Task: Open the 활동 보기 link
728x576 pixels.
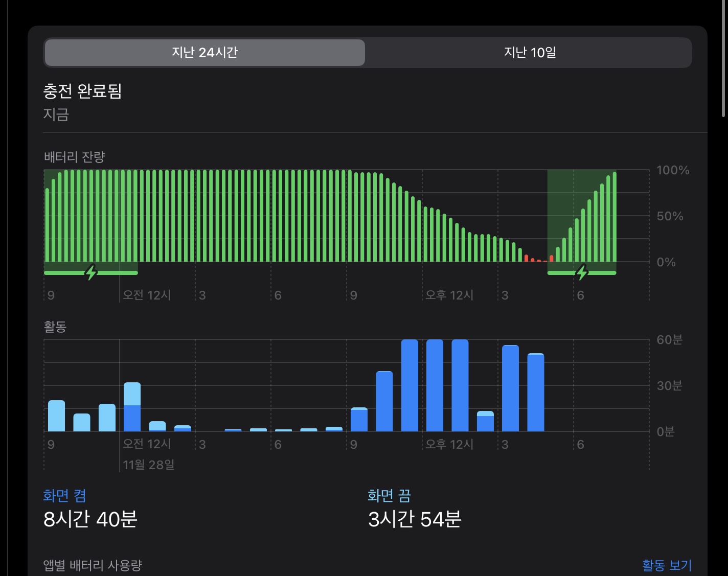Action: point(667,565)
